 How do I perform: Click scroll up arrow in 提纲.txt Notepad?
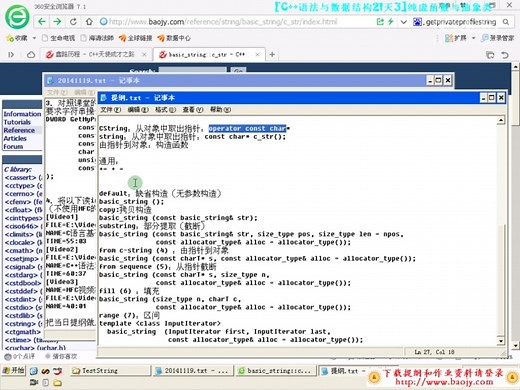tap(501, 120)
